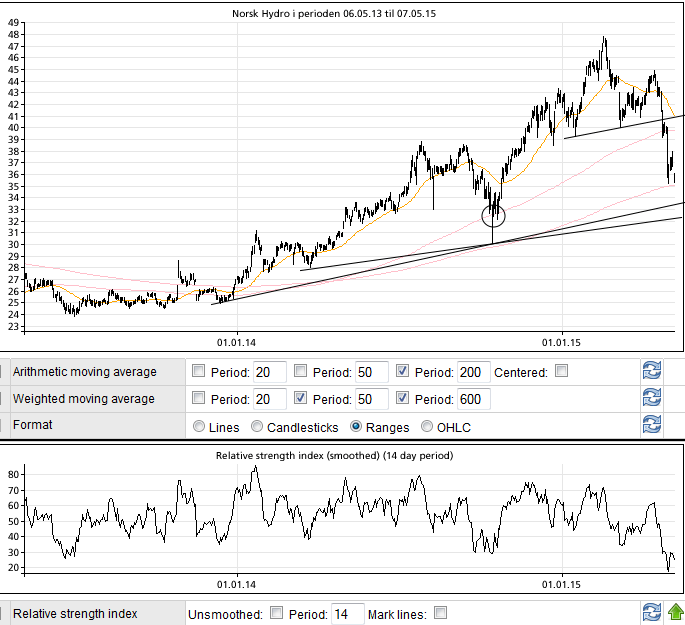This screenshot has height=625, width=685.
Task: Switch chart format to Lines
Action: (198, 427)
